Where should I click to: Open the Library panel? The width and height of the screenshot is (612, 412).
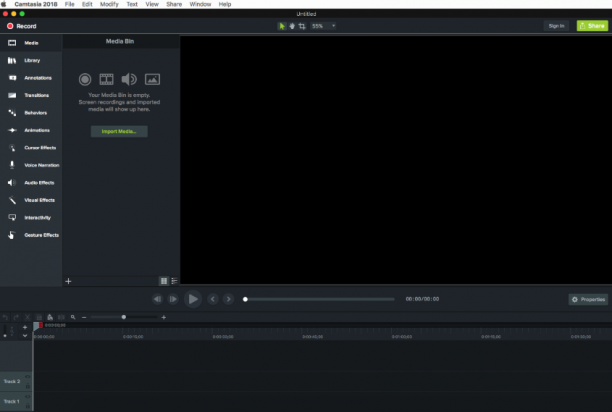(x=31, y=60)
